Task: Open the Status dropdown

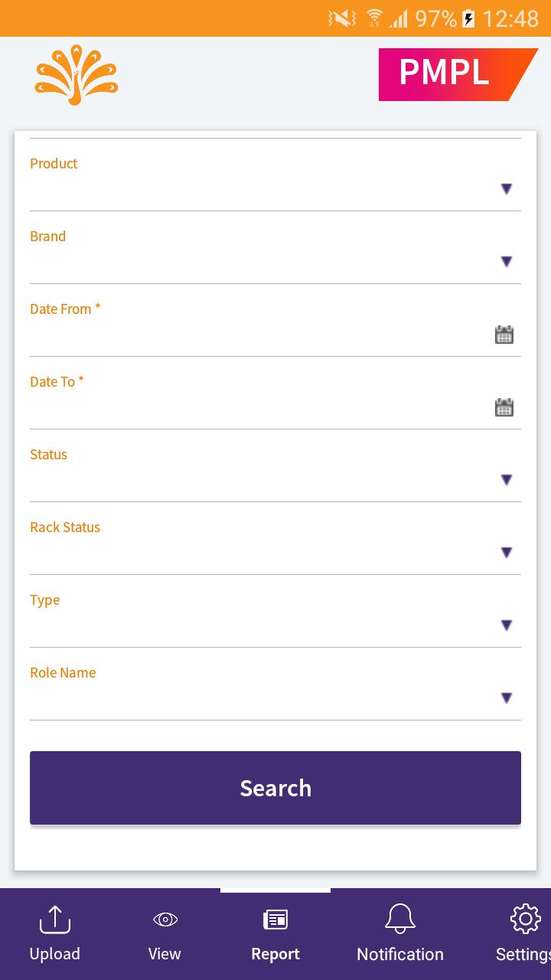Action: (x=506, y=480)
